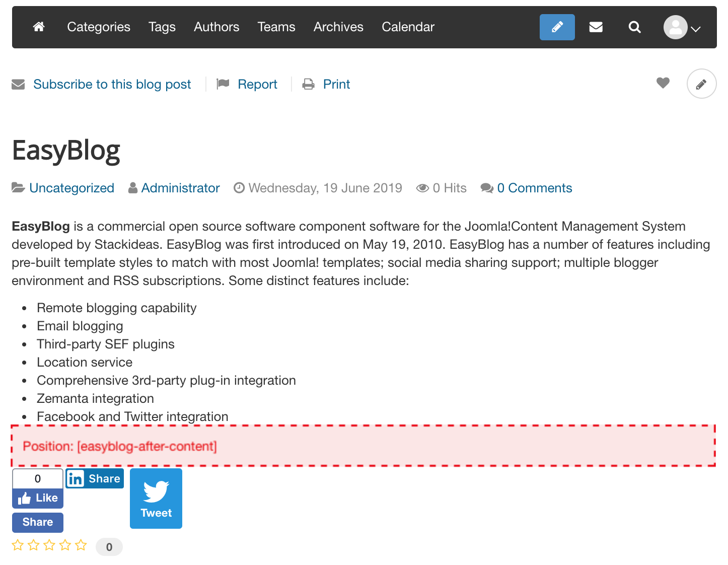Expand the user avatar dropdown
This screenshot has width=728, height=565.
pos(682,28)
